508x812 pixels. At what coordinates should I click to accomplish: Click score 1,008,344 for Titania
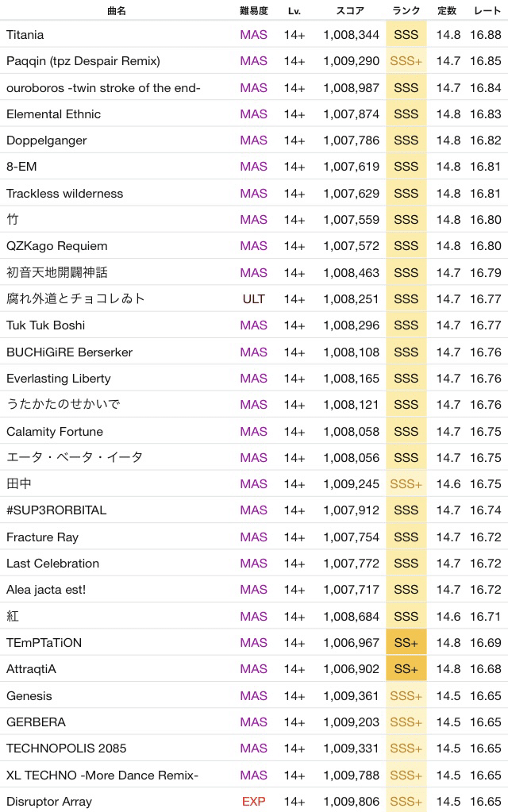[x=351, y=35]
